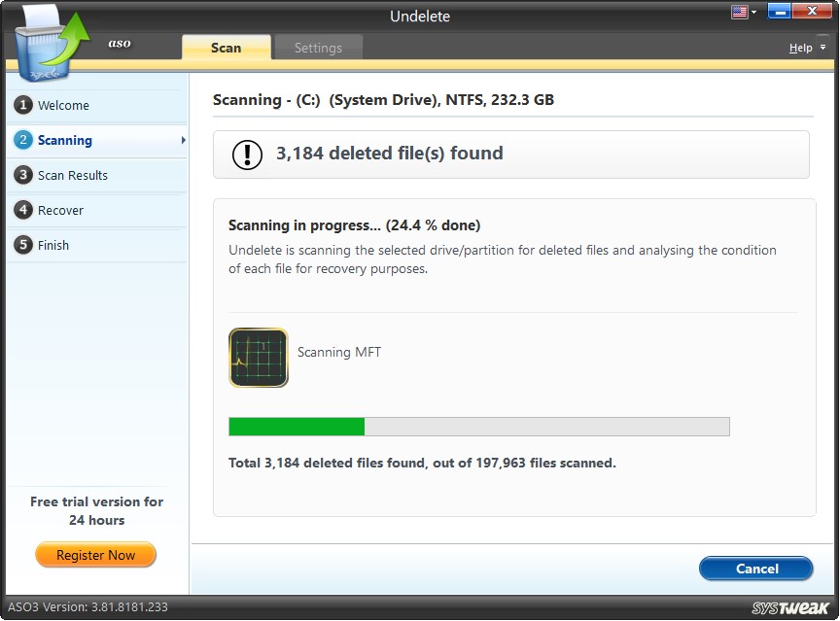840x621 pixels.
Task: Click the Scanning MFT oscilloscope icon
Action: 258,358
